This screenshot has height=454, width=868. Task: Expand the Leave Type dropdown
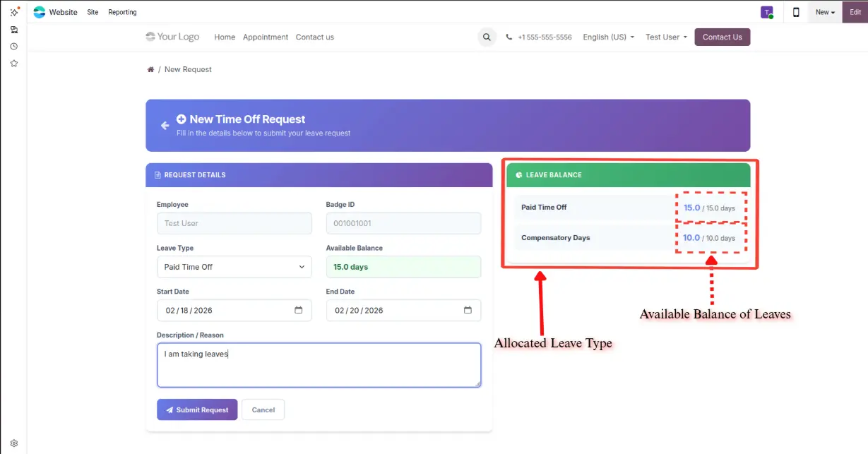[x=234, y=267]
